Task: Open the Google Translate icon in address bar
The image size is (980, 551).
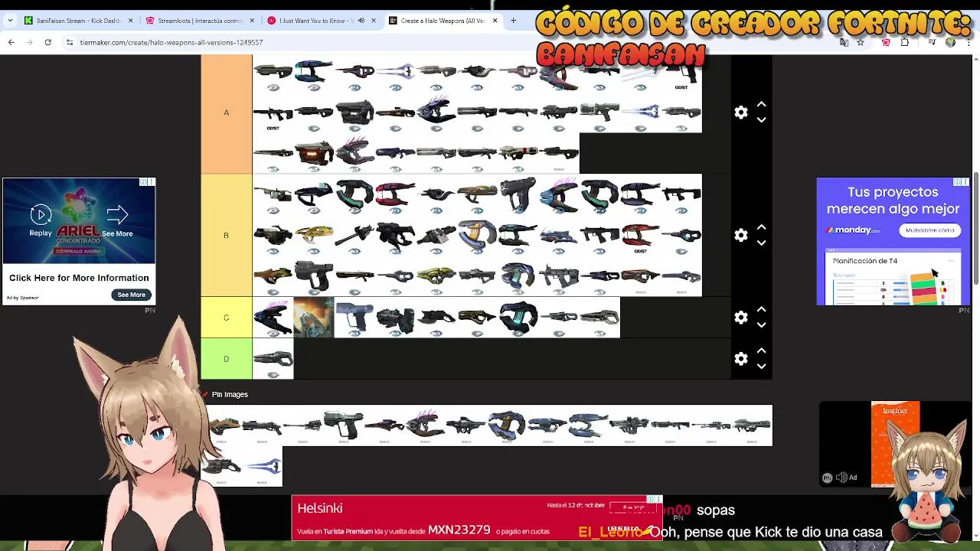Action: [844, 42]
